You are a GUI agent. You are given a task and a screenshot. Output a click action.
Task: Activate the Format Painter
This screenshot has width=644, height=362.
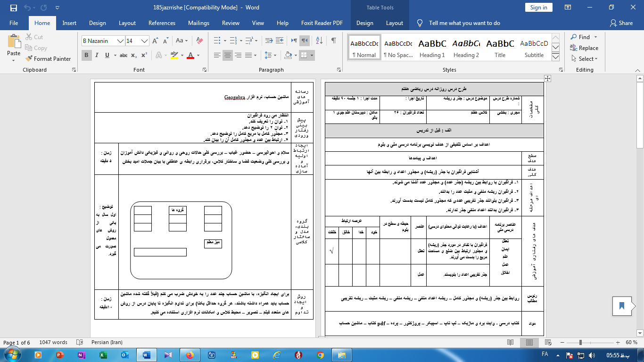coord(48,59)
